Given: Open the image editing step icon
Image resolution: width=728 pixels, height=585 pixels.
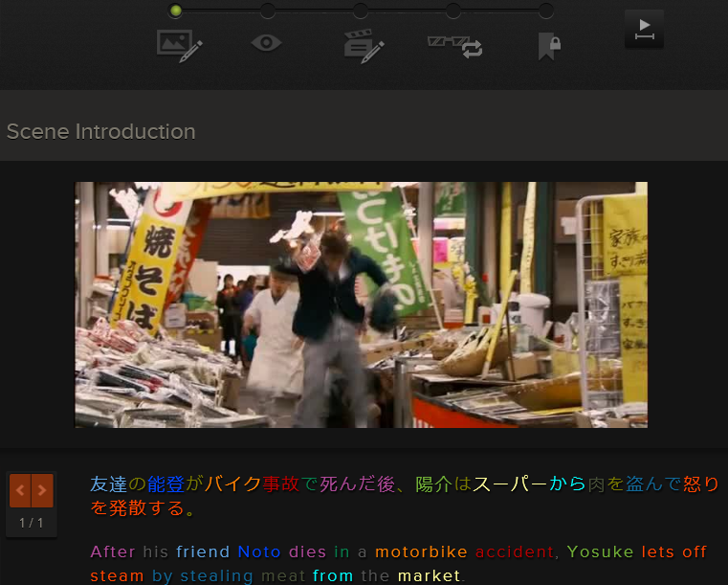Looking at the screenshot, I should [180, 46].
